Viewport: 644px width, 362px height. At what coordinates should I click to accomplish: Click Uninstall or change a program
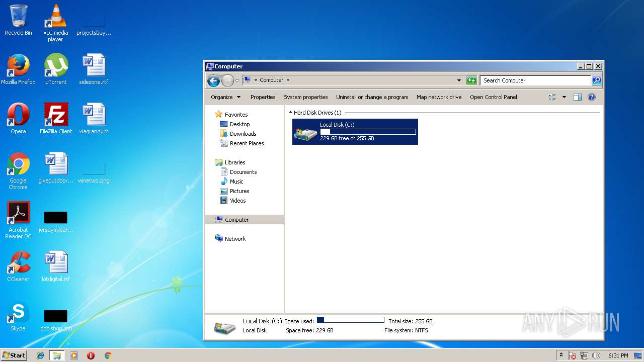[372, 97]
